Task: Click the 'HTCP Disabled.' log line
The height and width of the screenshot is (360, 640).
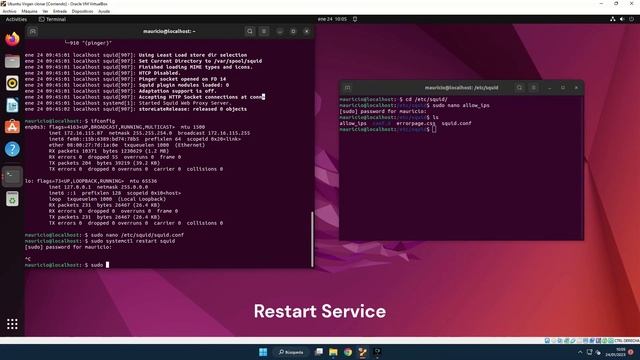Action: [x=102, y=73]
